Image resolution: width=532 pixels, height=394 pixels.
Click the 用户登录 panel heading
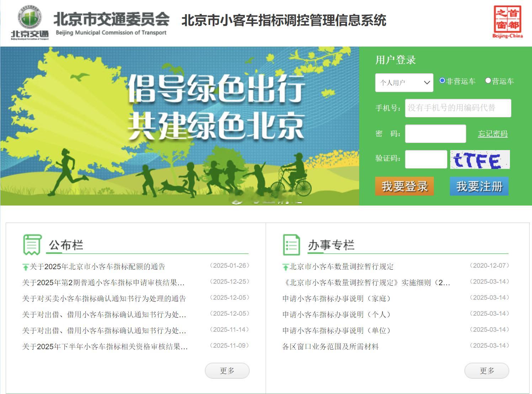(395, 60)
